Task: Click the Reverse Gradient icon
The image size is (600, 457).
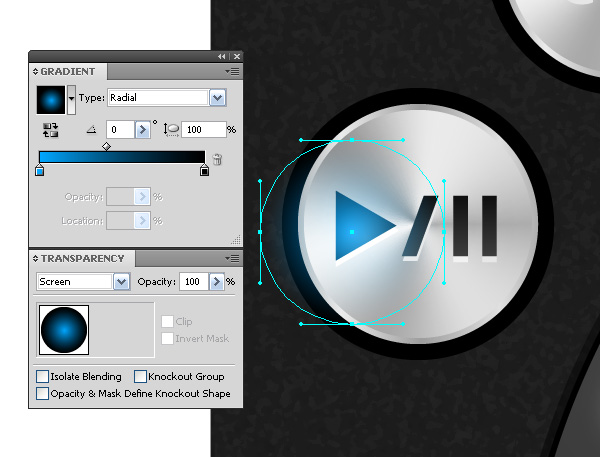Action: (x=51, y=130)
